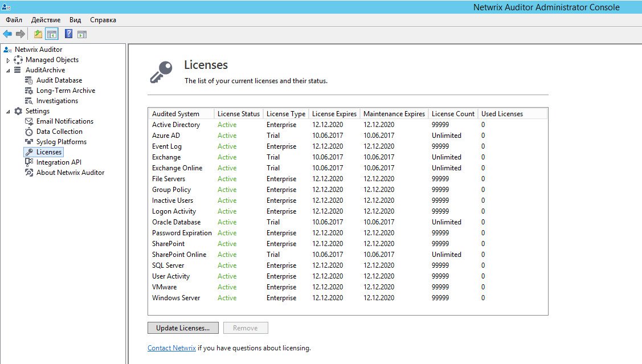Select the Audit Database tree item
The image size is (642, 364).
click(59, 80)
